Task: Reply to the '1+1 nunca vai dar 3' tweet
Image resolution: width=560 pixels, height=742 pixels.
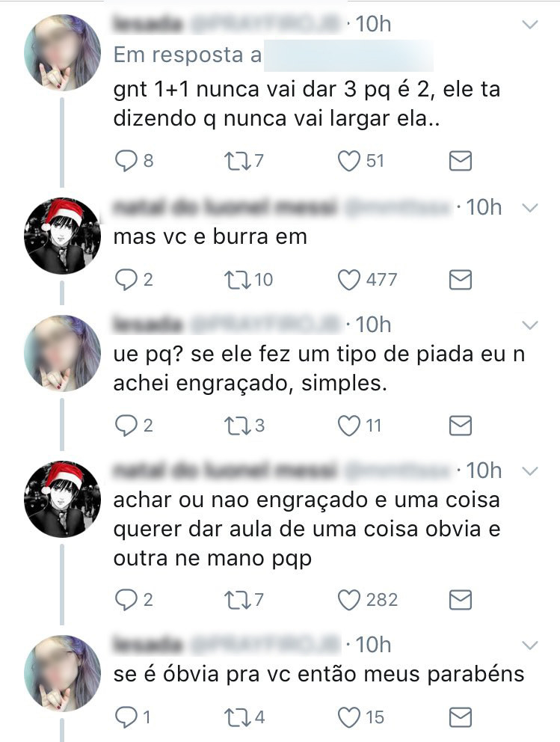Action: (126, 161)
